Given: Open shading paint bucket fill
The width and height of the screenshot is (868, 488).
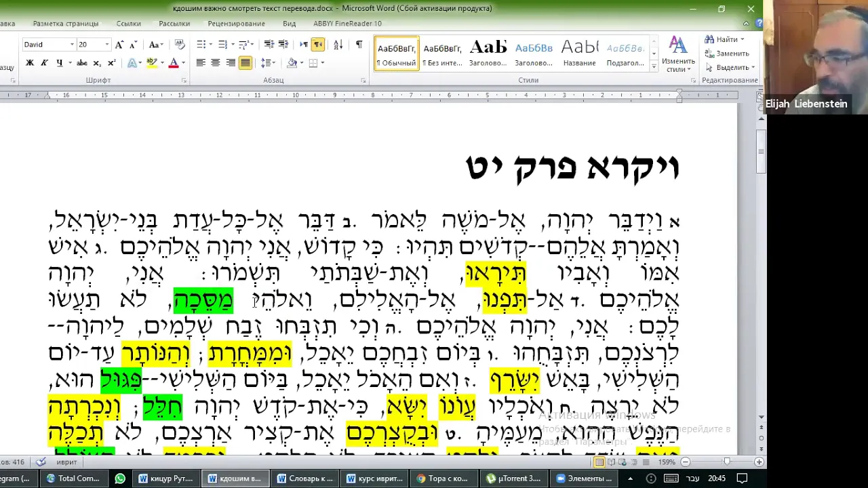Looking at the screenshot, I should click(x=292, y=63).
